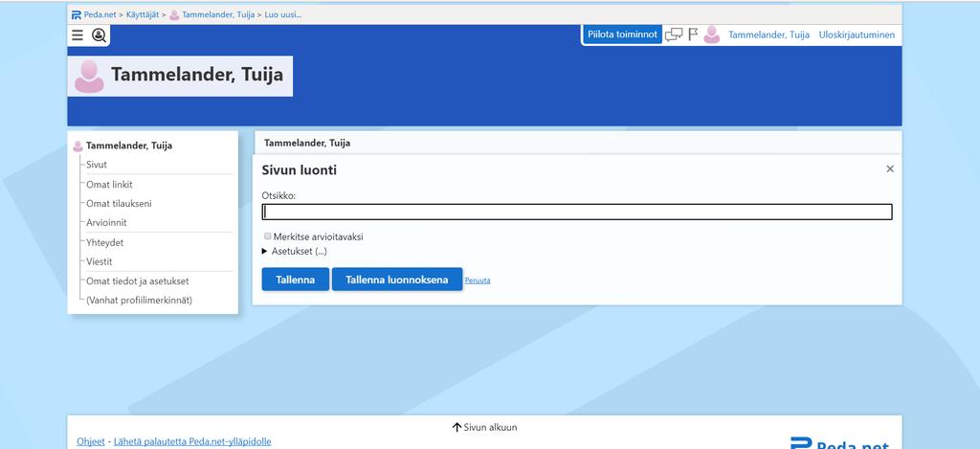
Task: Expand the Asetukset (...) section
Action: (294, 252)
